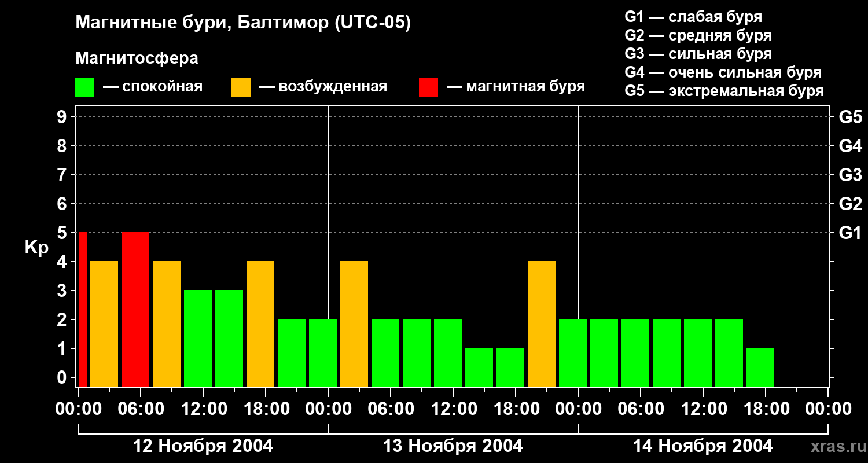The width and height of the screenshot is (868, 463).
Task: Click the 18:00 time label above 13 Ноября
Action: (x=516, y=409)
